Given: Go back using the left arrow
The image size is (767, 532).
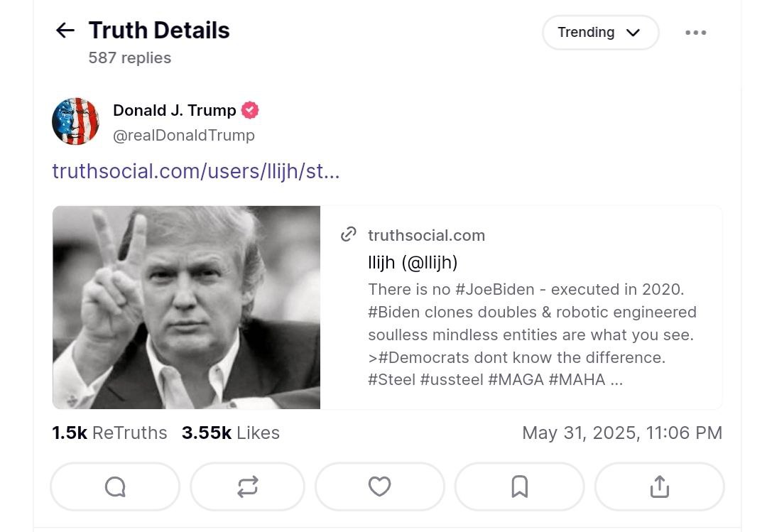Looking at the screenshot, I should pyautogui.click(x=65, y=31).
